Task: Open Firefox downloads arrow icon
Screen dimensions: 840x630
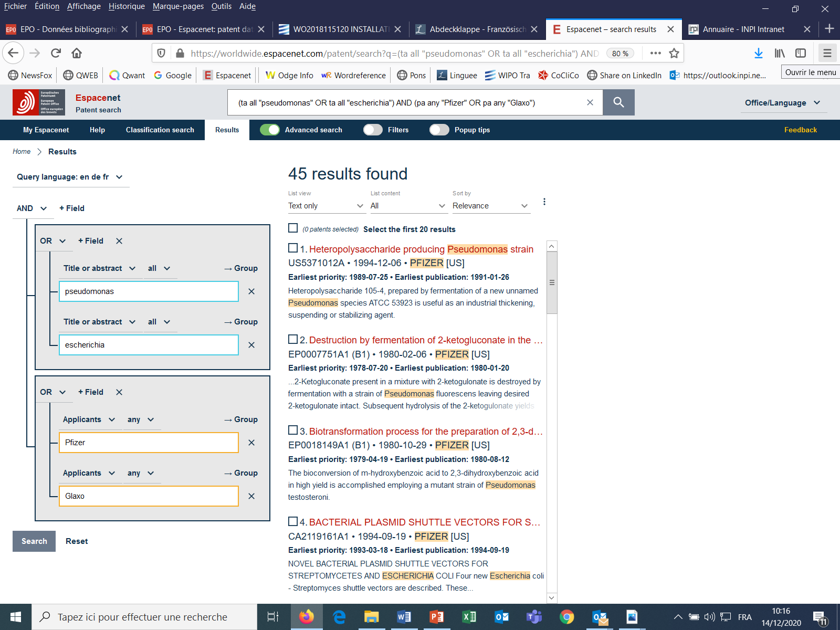Action: point(758,53)
